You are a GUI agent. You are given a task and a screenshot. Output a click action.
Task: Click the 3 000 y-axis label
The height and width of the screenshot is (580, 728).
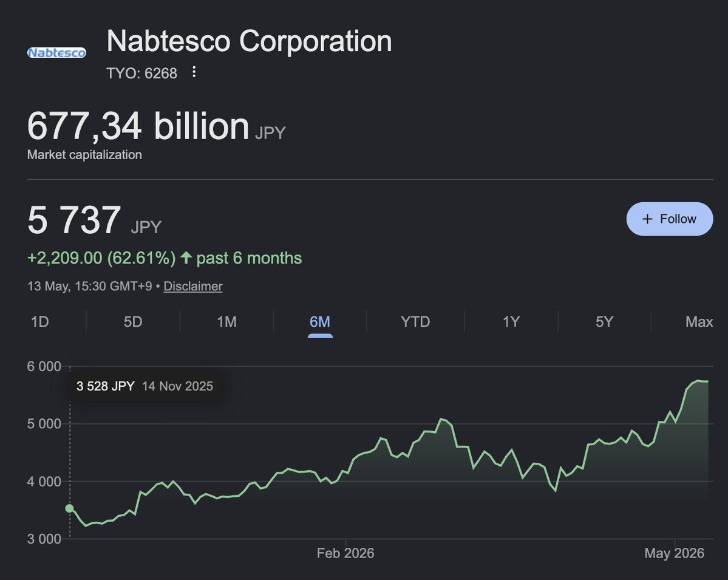click(44, 539)
